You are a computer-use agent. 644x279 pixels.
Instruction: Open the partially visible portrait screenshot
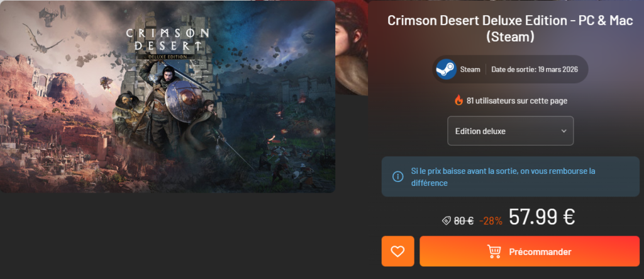coord(352,48)
